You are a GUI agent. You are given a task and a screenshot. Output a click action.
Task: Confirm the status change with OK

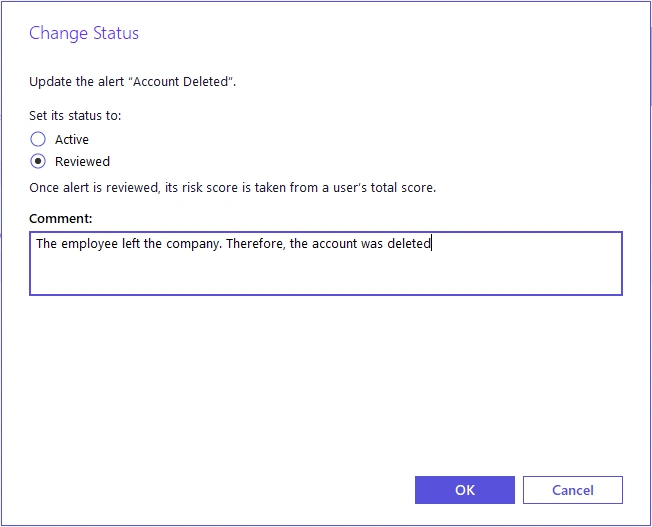click(464, 490)
